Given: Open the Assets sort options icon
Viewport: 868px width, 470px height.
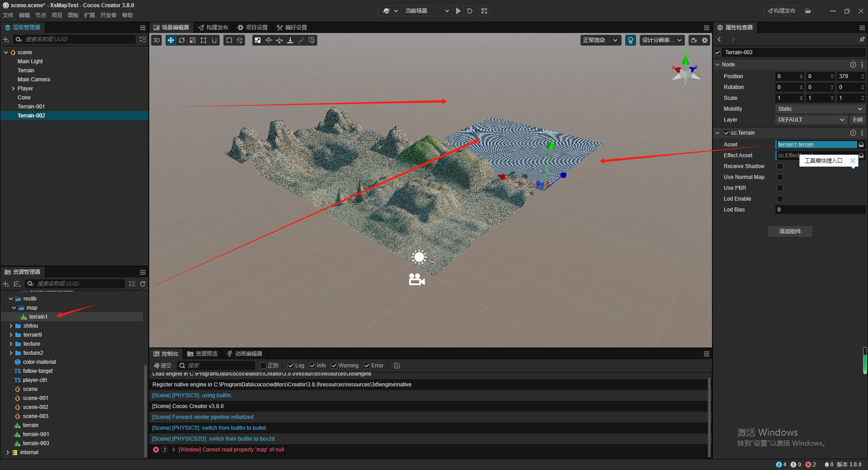Looking at the screenshot, I should (x=17, y=284).
